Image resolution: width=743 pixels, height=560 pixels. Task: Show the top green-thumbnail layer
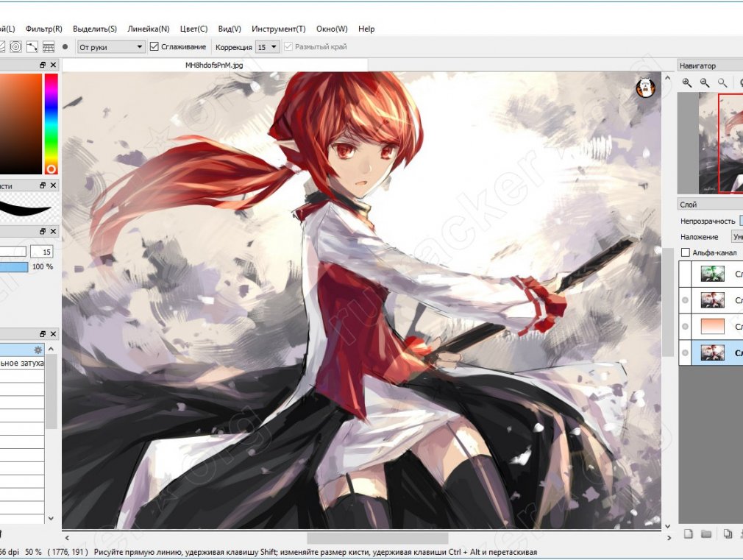685,274
